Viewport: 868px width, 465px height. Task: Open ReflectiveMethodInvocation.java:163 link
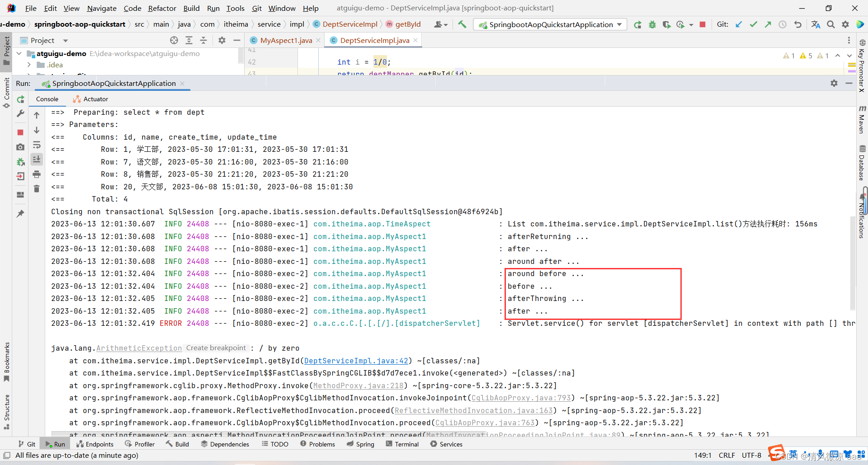[x=474, y=410]
